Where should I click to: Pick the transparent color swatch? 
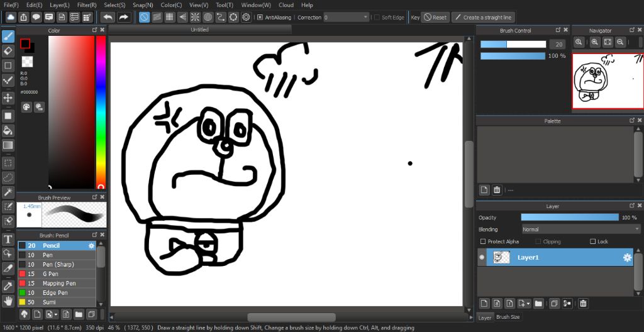coord(27,62)
